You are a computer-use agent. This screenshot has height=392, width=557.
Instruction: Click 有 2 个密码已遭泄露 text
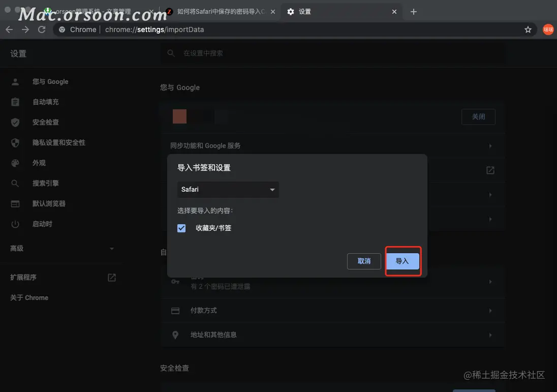click(220, 286)
